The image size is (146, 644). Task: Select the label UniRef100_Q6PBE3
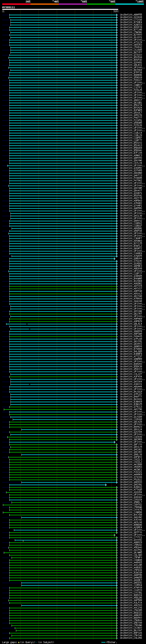[x=131, y=266]
